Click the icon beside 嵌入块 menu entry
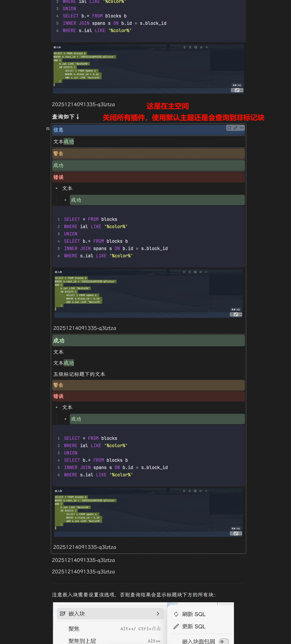The image size is (291, 644). click(63, 614)
